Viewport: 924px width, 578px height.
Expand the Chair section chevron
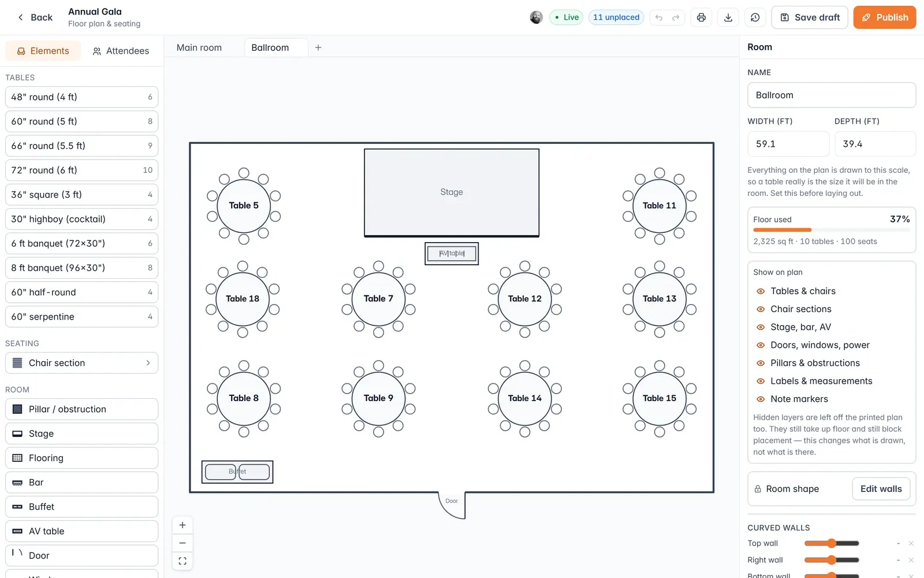point(148,363)
